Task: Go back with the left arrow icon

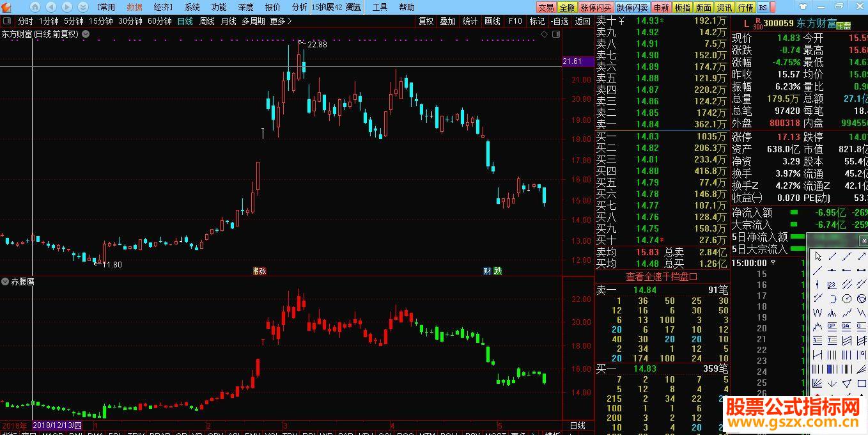Action: (50, 7)
